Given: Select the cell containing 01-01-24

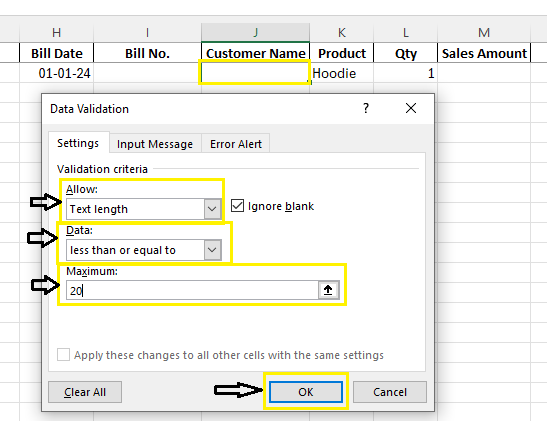Looking at the screenshot, I should [57, 73].
